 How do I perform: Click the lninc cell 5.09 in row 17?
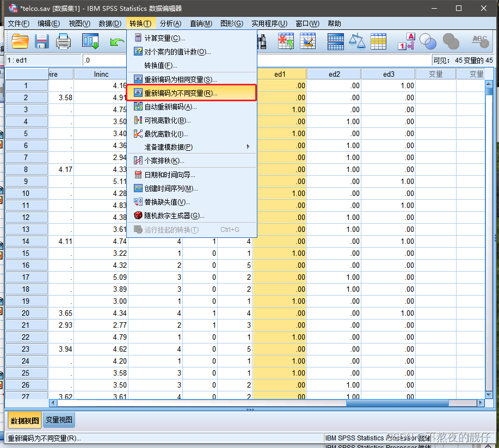click(101, 277)
